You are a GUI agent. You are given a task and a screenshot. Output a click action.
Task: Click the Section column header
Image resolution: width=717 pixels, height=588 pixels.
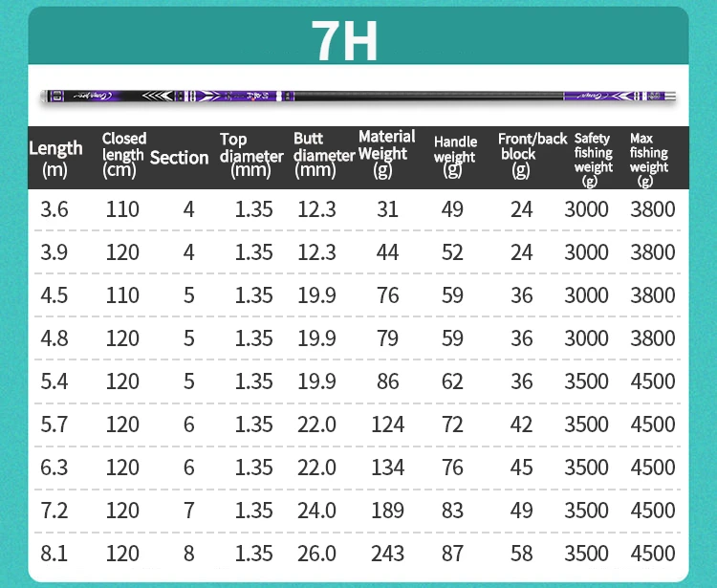point(179,158)
